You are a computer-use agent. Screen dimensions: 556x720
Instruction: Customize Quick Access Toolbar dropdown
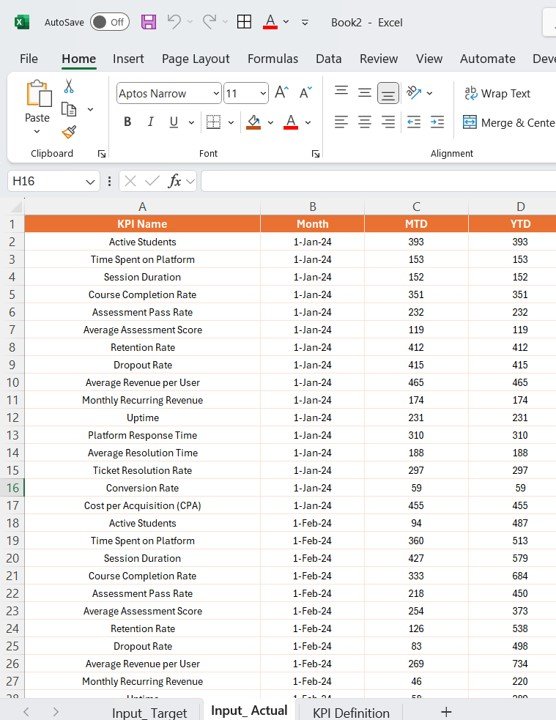point(305,22)
